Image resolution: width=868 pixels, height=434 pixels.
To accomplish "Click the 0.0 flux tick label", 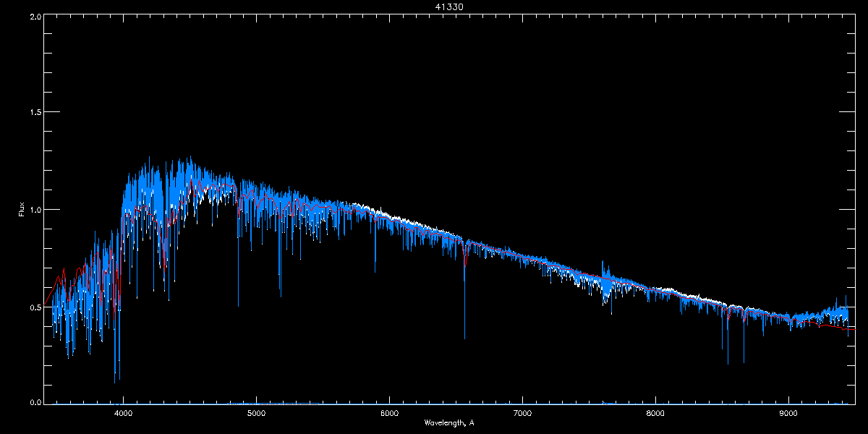I will (x=34, y=402).
